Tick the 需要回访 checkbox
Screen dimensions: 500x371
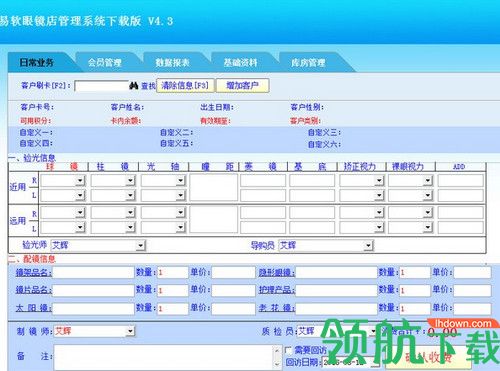coord(289,350)
